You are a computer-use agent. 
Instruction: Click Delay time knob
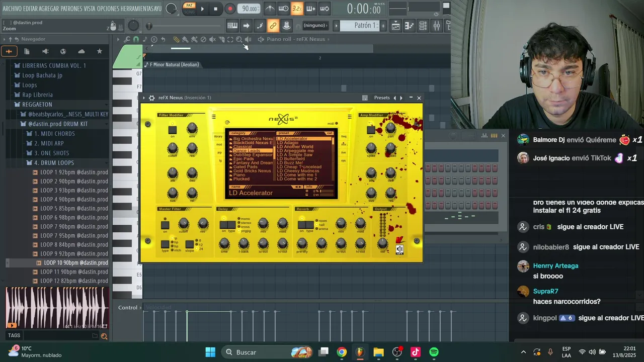click(224, 243)
